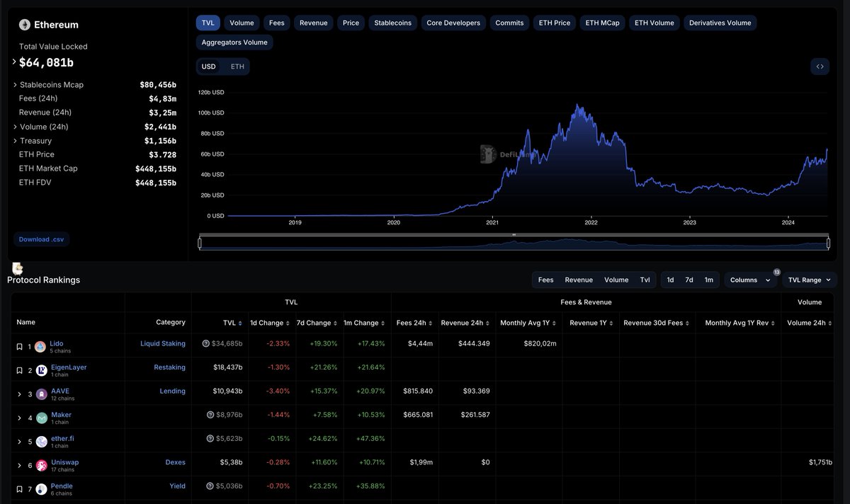Enable the Stablecoins chart metric
850x504 pixels.
(393, 23)
